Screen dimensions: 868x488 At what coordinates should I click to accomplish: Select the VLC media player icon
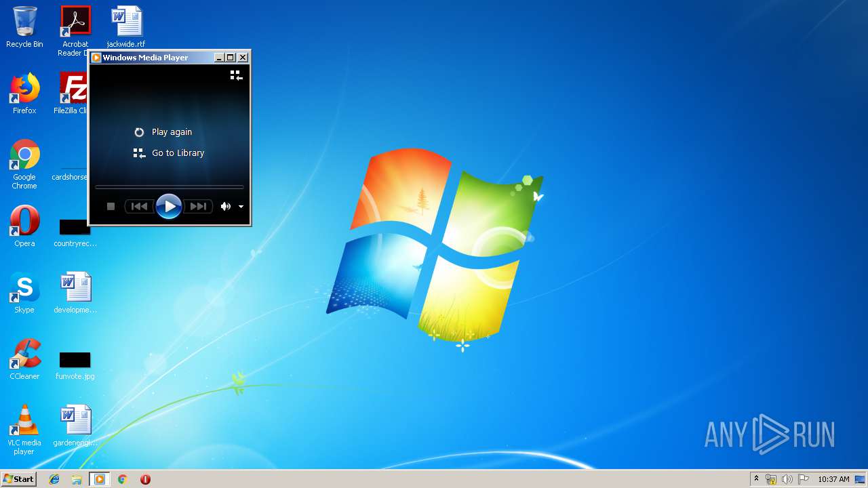pos(24,430)
